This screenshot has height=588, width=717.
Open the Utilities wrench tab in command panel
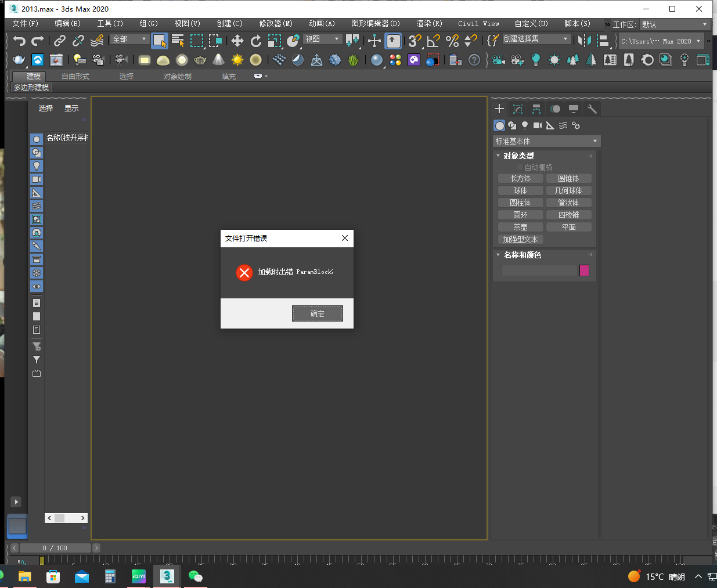[x=592, y=109]
